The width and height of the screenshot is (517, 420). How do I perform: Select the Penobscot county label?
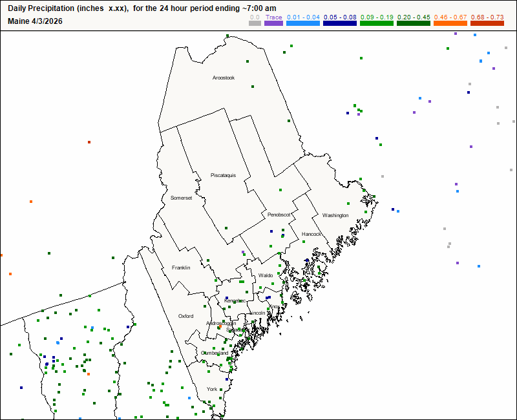pyautogui.click(x=279, y=214)
